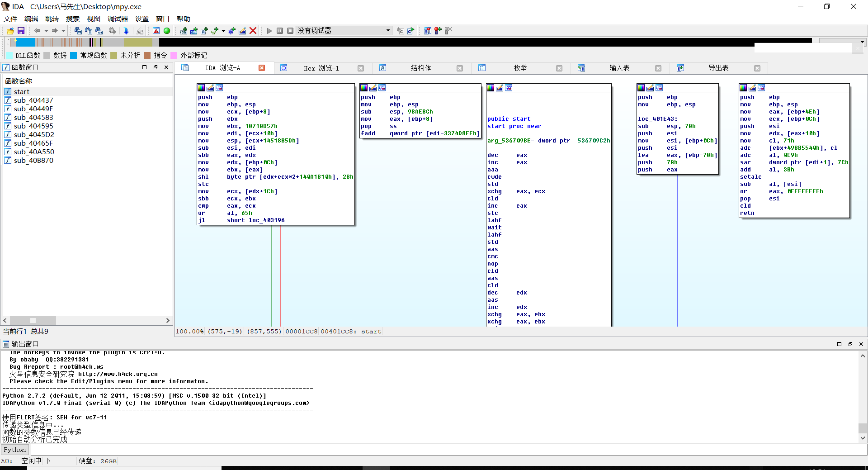Select the start function in list

87,91
